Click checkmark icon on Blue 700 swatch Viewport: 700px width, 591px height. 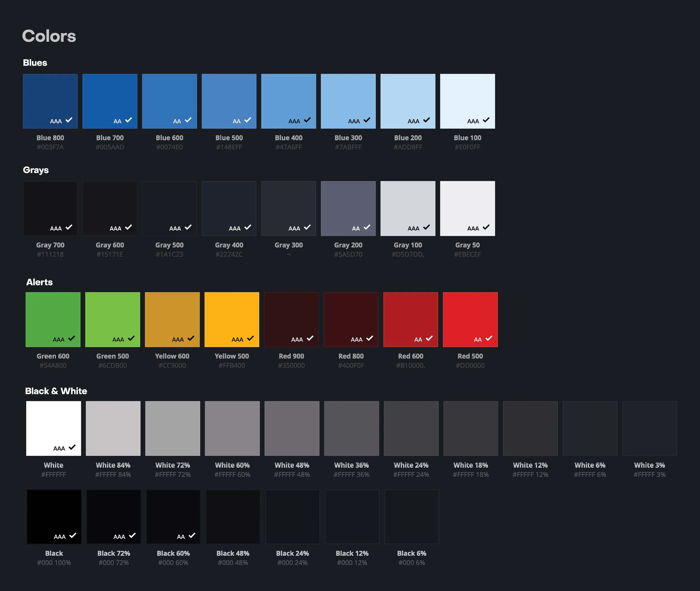tap(129, 120)
